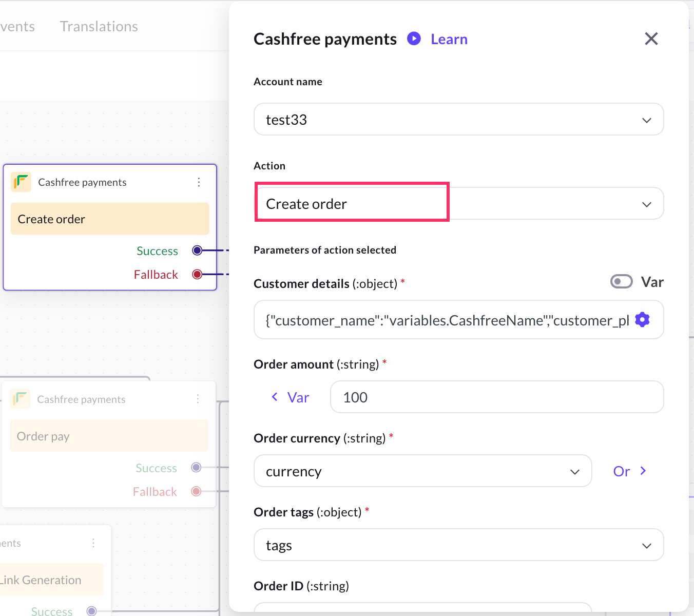Click the Learn play video icon

[414, 38]
